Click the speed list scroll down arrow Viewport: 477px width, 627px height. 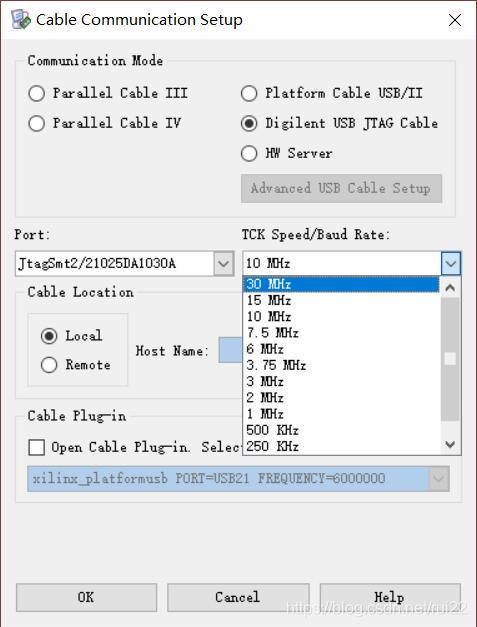(451, 445)
